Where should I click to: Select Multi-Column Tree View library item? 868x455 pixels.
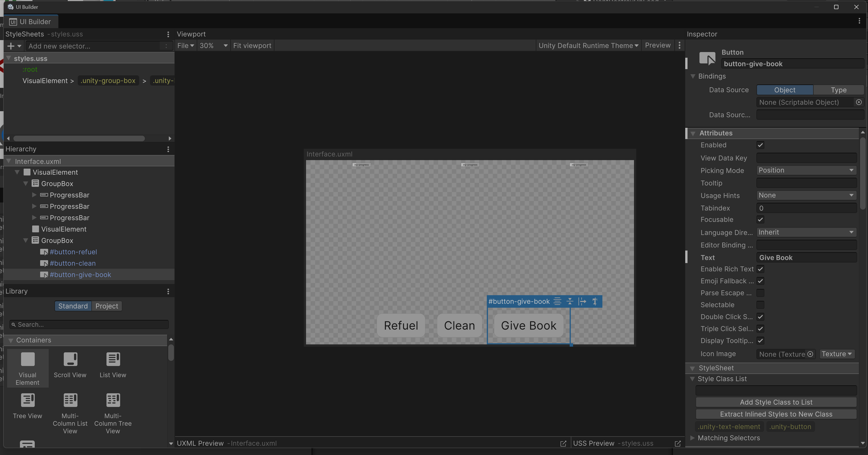coord(113,413)
